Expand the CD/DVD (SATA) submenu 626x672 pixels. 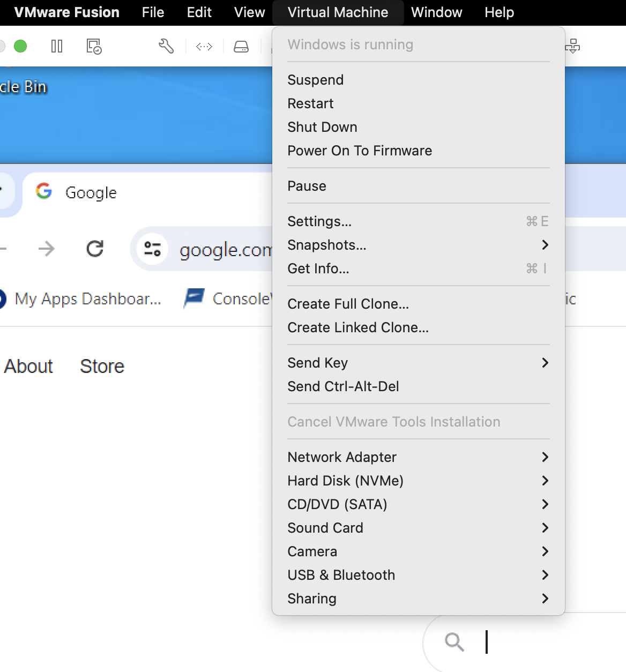pyautogui.click(x=419, y=504)
